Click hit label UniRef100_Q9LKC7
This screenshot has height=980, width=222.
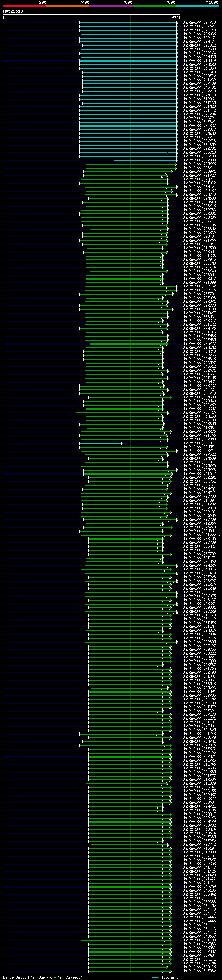[x=199, y=125]
